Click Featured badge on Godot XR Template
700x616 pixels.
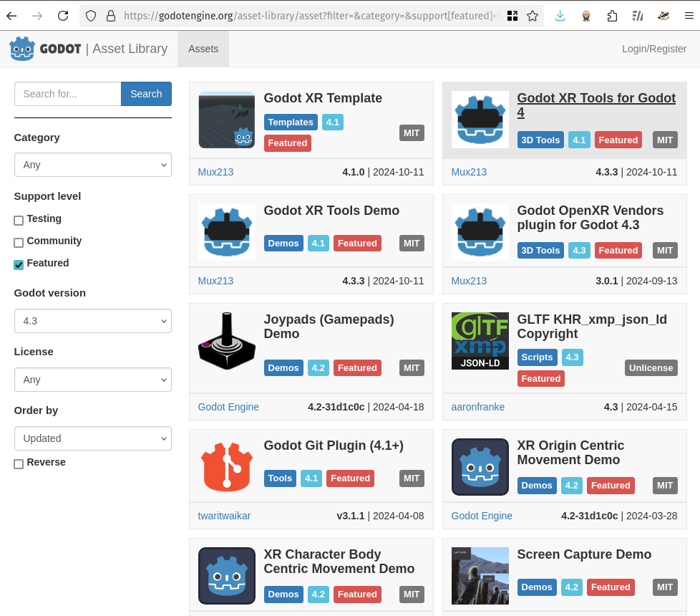(288, 143)
